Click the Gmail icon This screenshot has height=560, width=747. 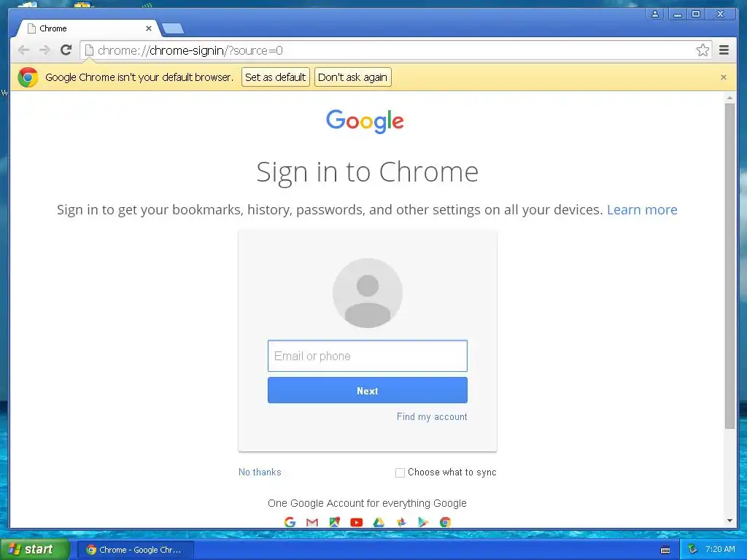point(312,522)
